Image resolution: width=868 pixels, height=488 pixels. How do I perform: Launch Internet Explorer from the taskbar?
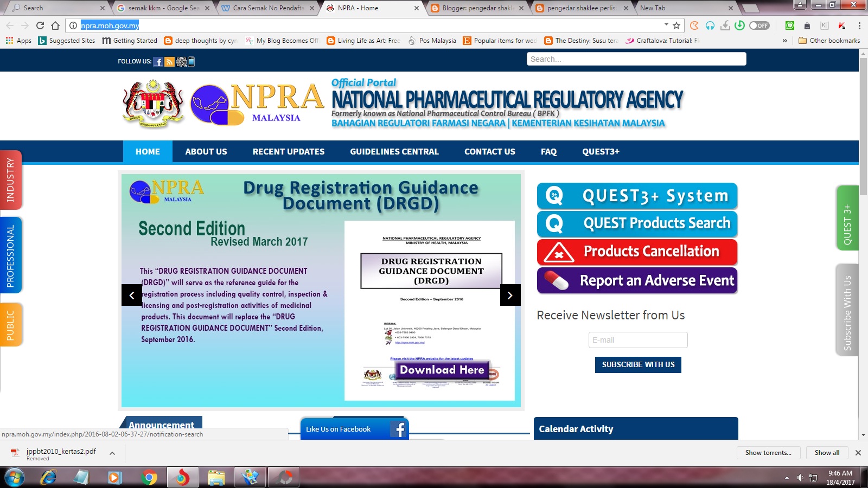49,478
